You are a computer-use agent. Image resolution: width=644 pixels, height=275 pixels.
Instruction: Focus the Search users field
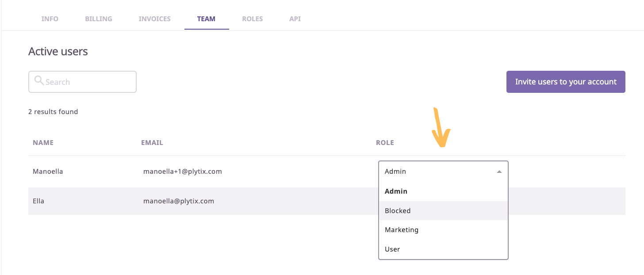pos(82,82)
